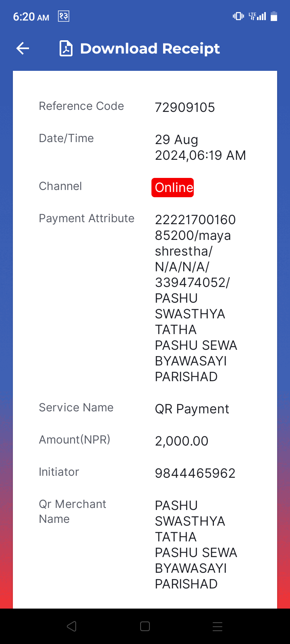Tap the Android home navigation button
Screen dimensions: 290x644
[145, 626]
